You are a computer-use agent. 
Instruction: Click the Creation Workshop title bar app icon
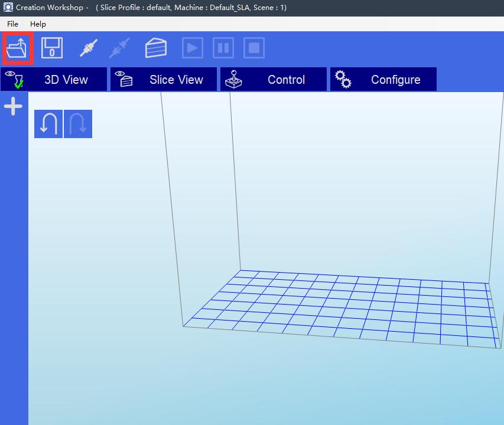[x=8, y=8]
